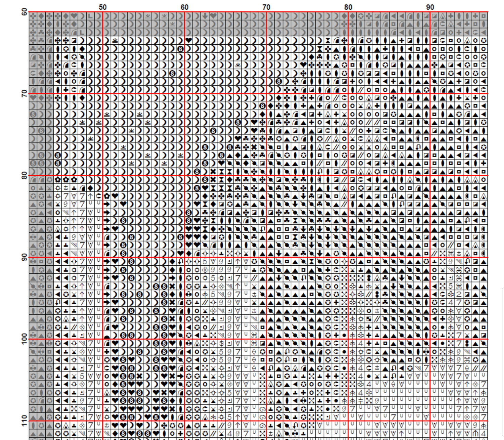The width and height of the screenshot is (504, 440).
Task: Click column ruler label 50 at top
Action: (x=102, y=7)
